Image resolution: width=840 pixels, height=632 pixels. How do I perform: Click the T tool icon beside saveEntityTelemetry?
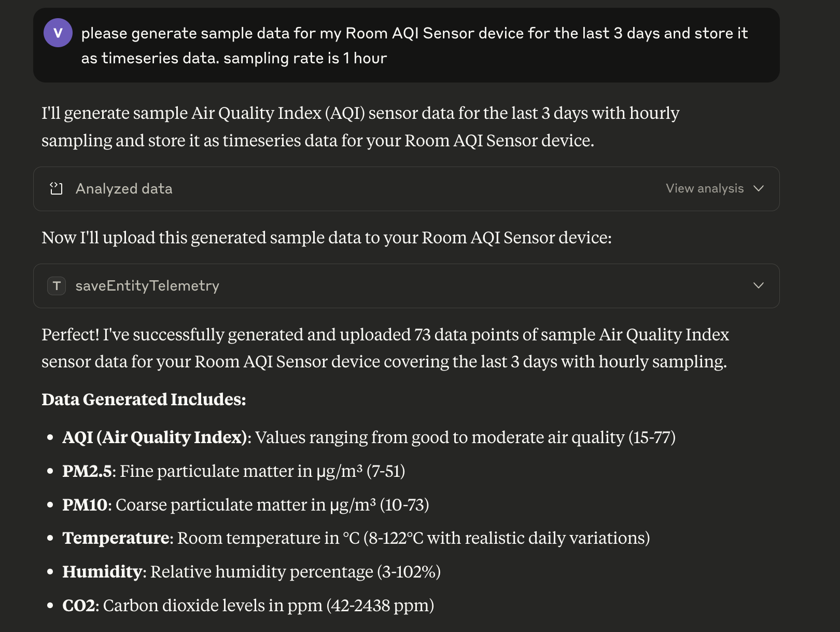click(57, 285)
